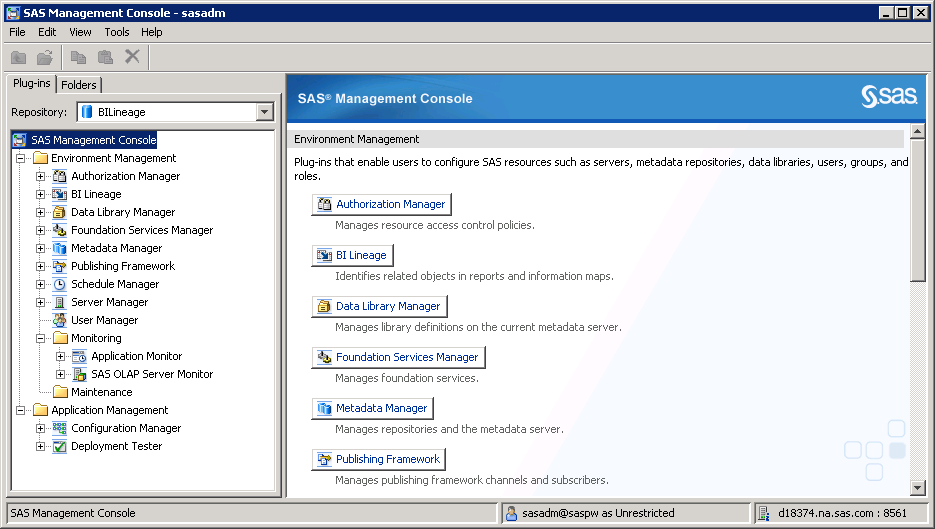Click the BILineage repository icon

[87, 112]
